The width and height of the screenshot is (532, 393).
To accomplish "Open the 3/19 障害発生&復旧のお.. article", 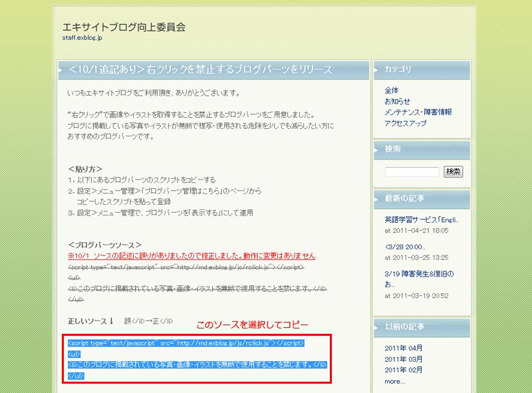I will coord(419,279).
